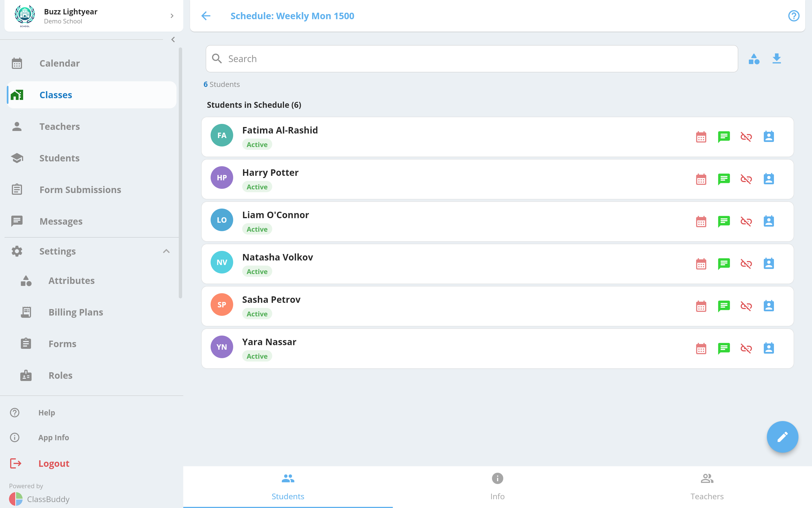This screenshot has height=508, width=812.
Task: Open App Info
Action: point(54,437)
